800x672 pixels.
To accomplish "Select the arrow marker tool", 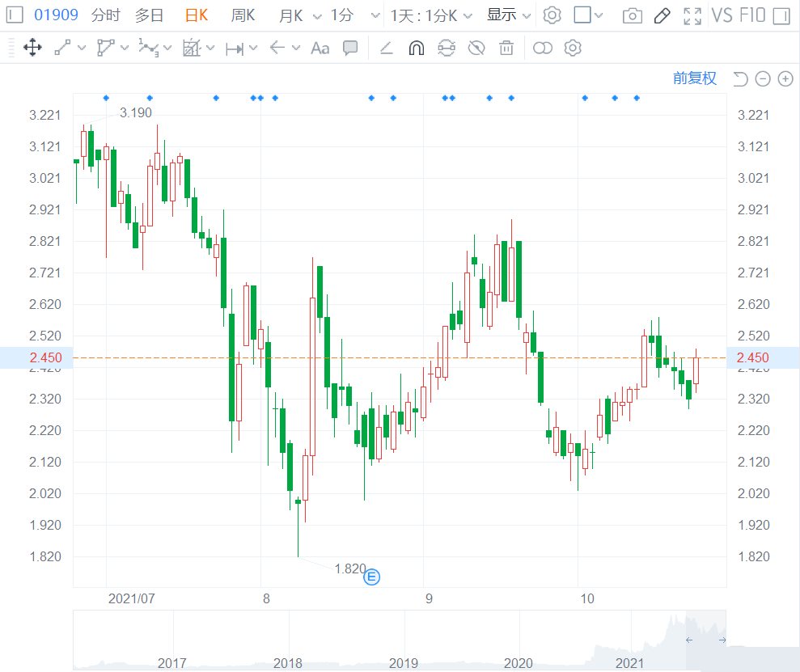I will click(x=277, y=48).
